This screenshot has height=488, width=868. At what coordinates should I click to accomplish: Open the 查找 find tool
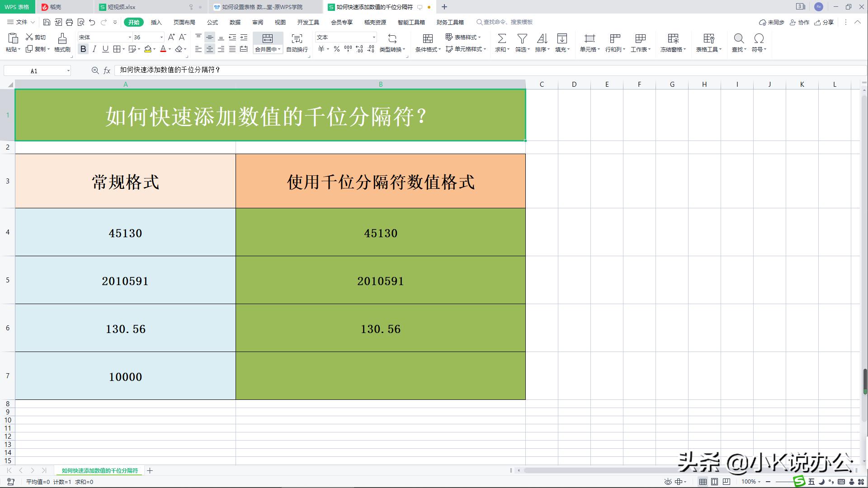pos(739,43)
